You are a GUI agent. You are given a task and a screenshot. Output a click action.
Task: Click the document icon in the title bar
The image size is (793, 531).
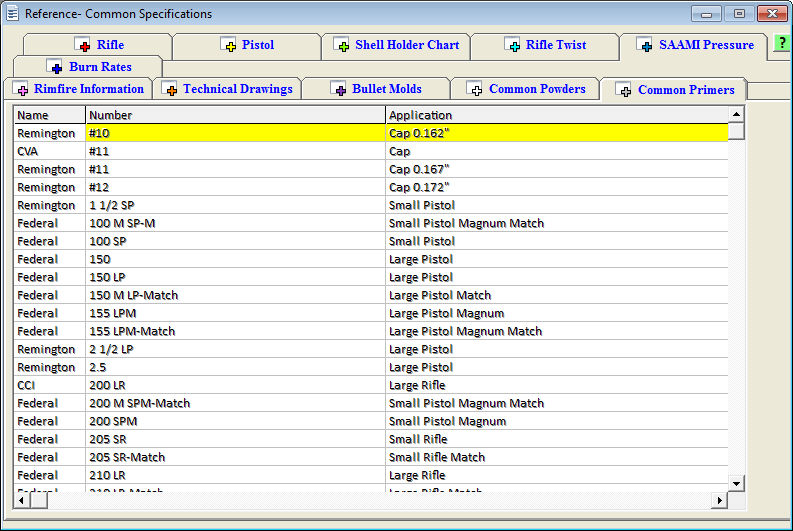12,13
